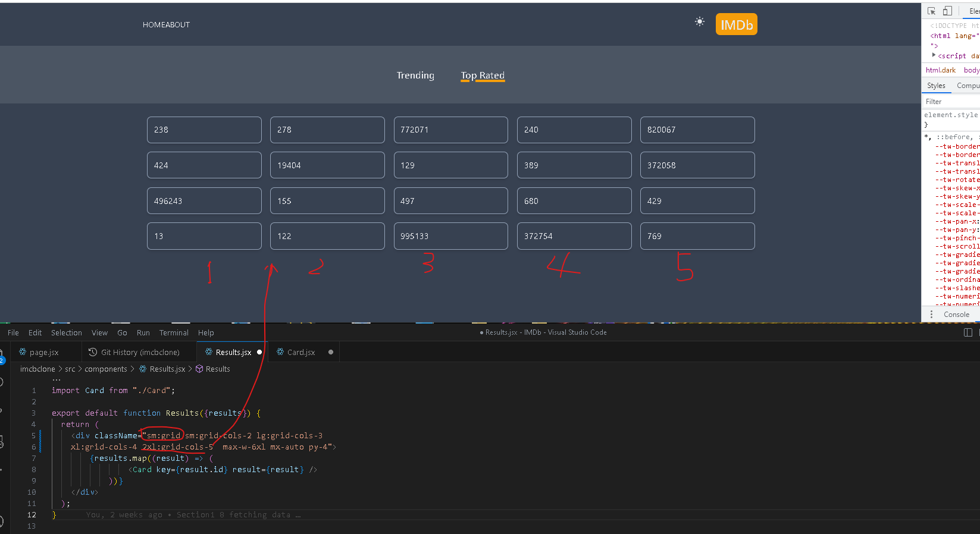Screen dimensions: 980x534
Task: Open the VS Code Selection menu
Action: point(67,333)
